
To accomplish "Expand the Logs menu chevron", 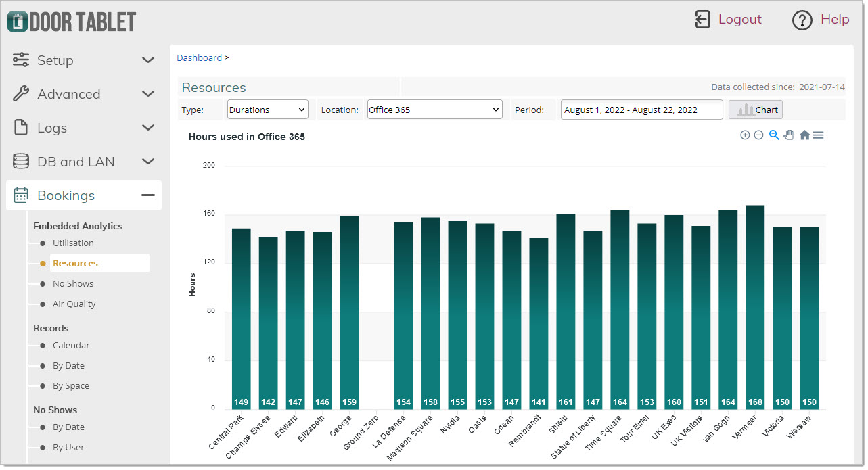I will [x=148, y=128].
